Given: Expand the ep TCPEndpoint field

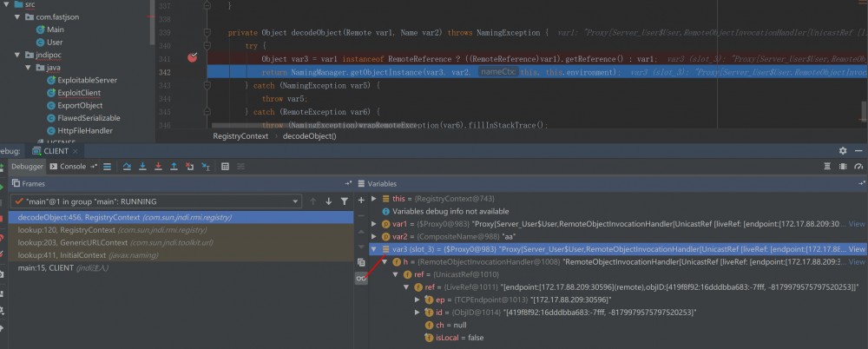Looking at the screenshot, I should [418, 300].
